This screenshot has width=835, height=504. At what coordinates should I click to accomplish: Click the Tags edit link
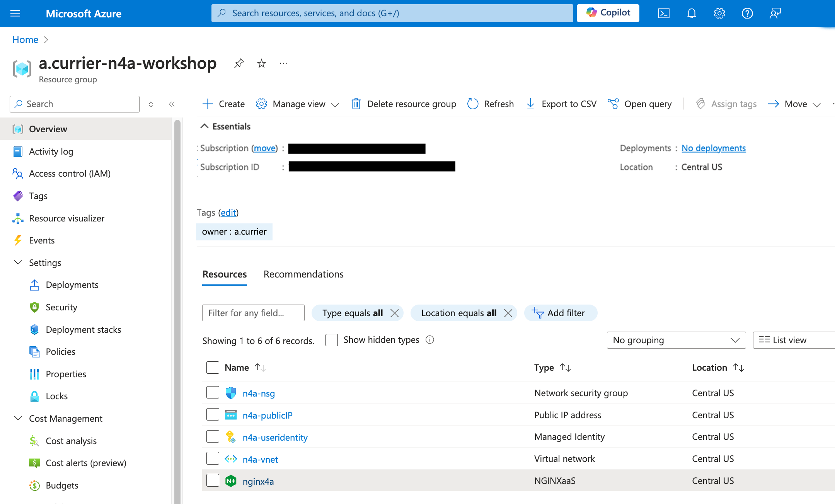[x=228, y=213]
